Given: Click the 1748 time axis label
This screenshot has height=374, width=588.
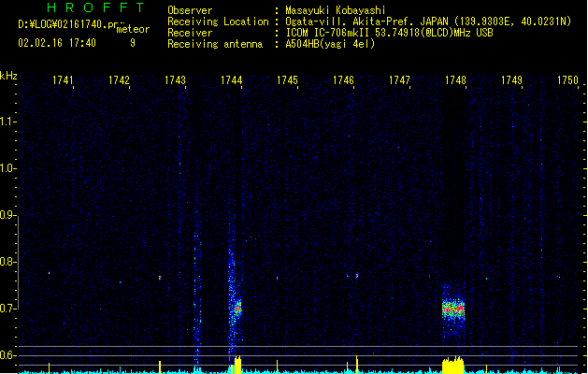Looking at the screenshot, I should click(455, 80).
